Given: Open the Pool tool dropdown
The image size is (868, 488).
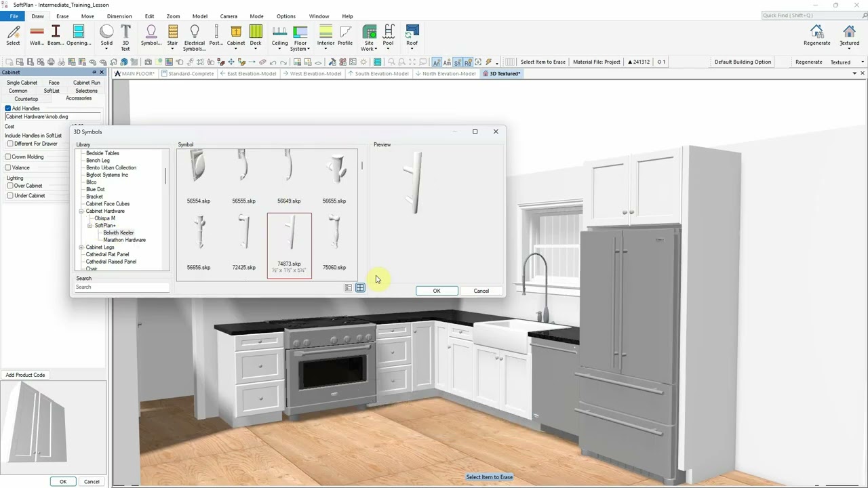Looking at the screenshot, I should [388, 49].
